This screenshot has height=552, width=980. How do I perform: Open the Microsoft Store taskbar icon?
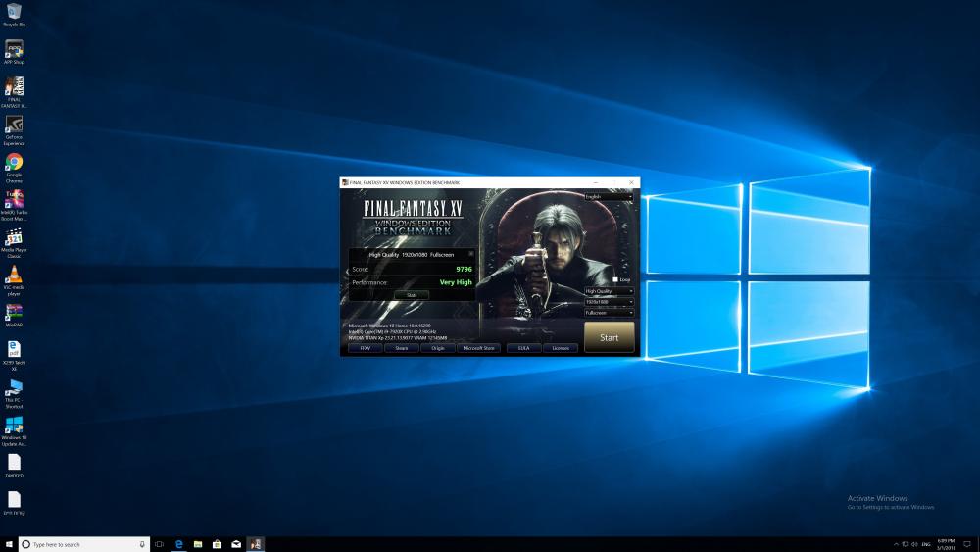click(217, 544)
